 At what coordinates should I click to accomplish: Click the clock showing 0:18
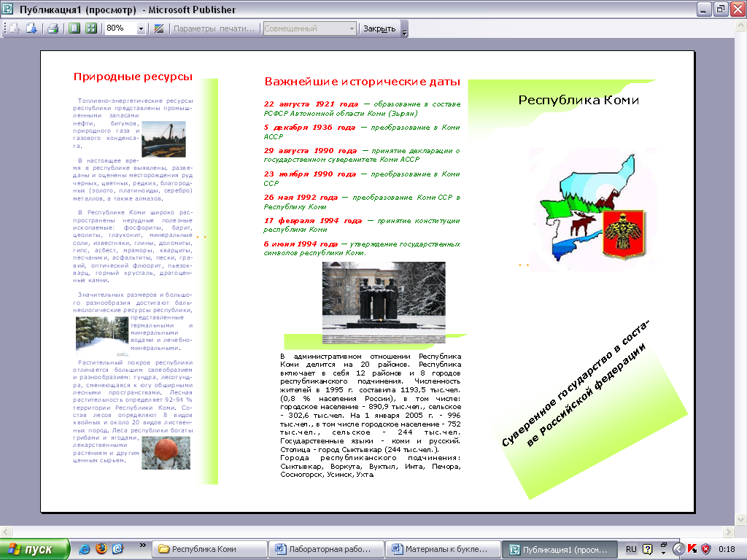click(x=727, y=549)
